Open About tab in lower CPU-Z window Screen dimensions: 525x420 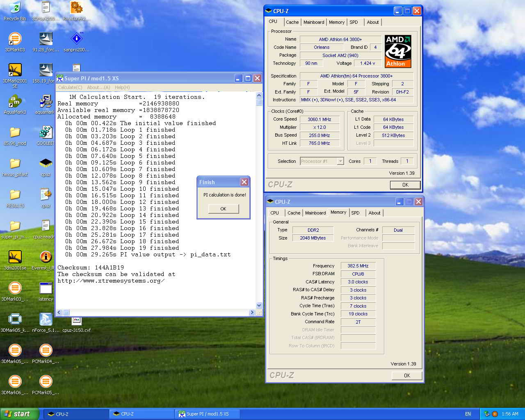374,213
